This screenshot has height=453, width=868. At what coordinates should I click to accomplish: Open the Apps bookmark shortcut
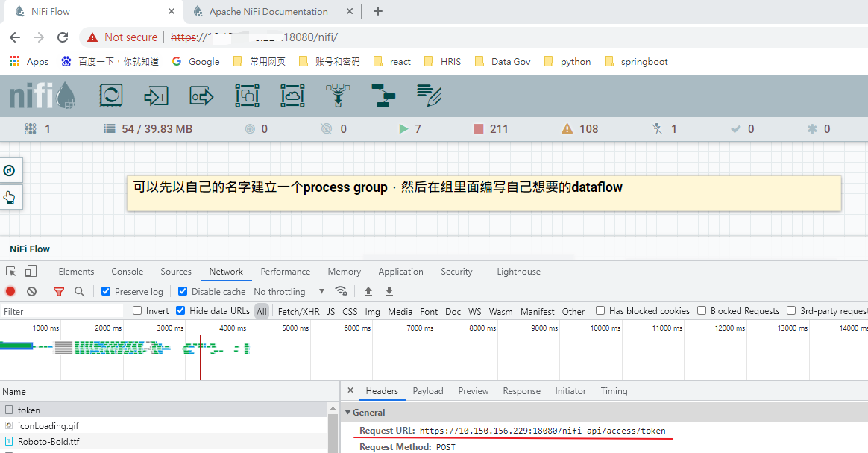29,61
